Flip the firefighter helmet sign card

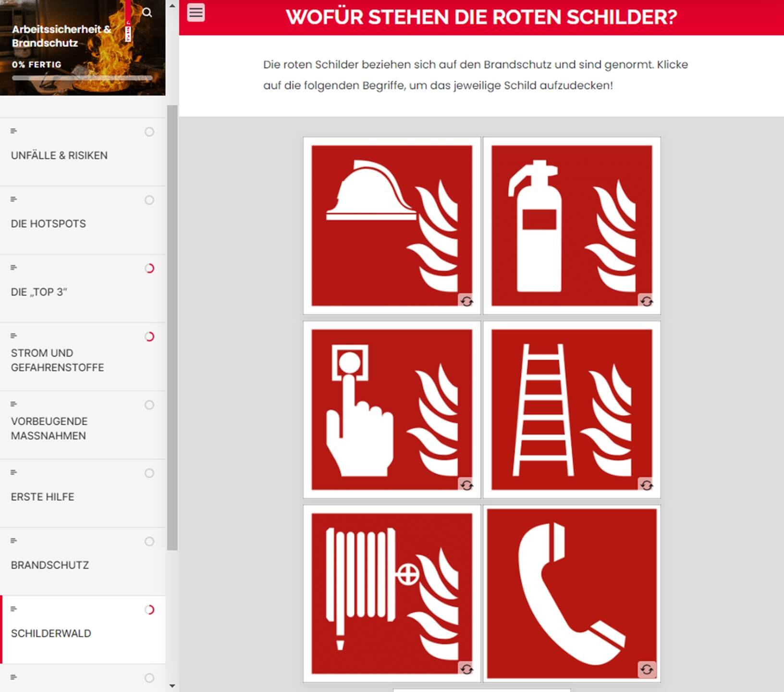392,226
